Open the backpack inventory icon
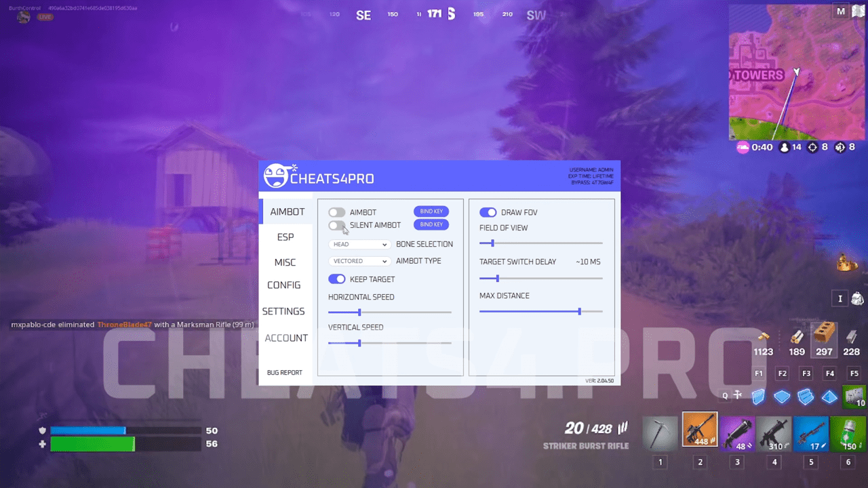Image resolution: width=868 pixels, height=488 pixels. coord(857,298)
